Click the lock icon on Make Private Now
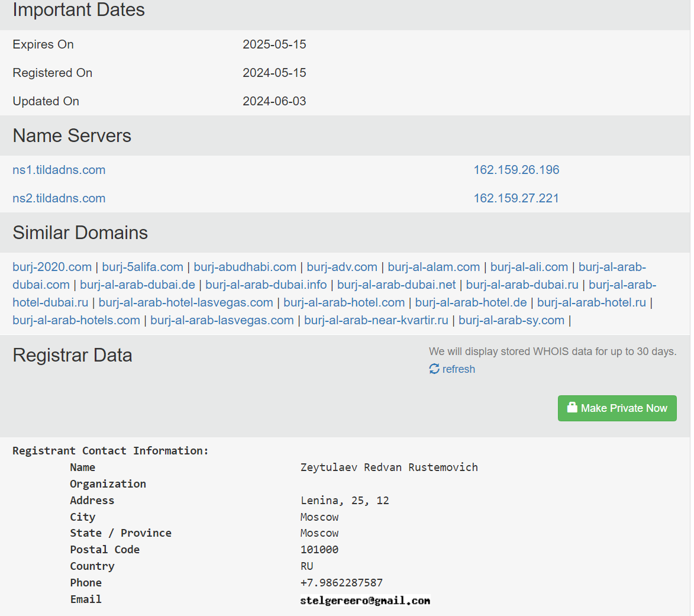 click(572, 408)
